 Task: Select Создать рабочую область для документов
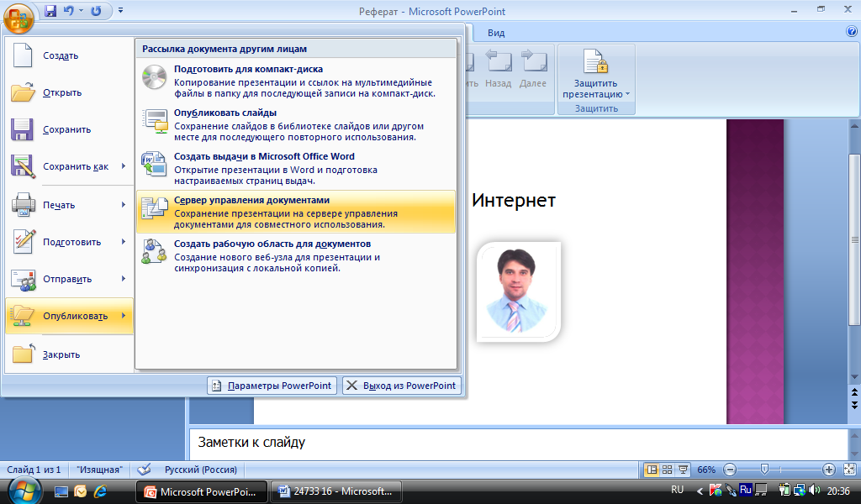(295, 255)
